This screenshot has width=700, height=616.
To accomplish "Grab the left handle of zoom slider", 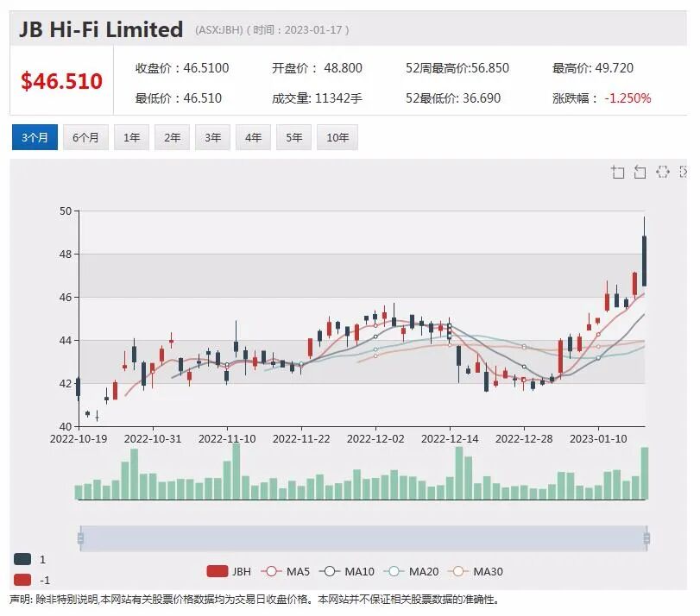I will pyautogui.click(x=80, y=537).
